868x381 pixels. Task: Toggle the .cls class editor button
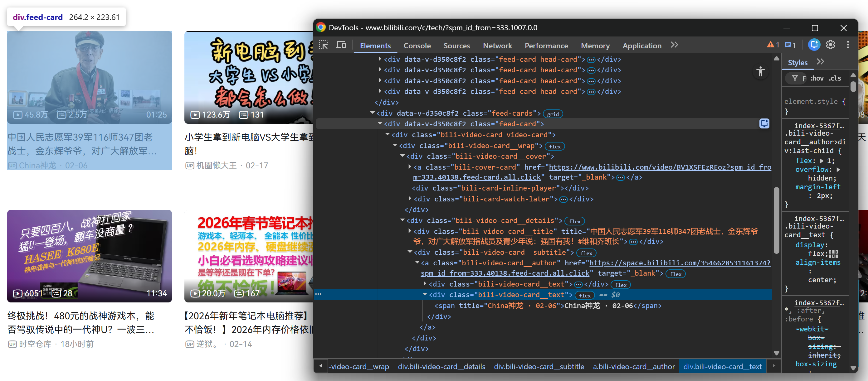tap(835, 79)
